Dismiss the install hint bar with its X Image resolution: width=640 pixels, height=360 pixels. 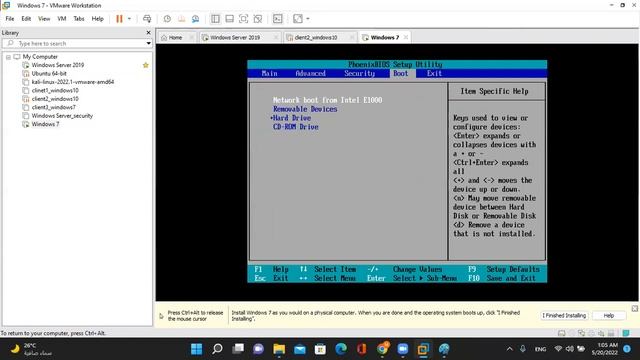(635, 309)
